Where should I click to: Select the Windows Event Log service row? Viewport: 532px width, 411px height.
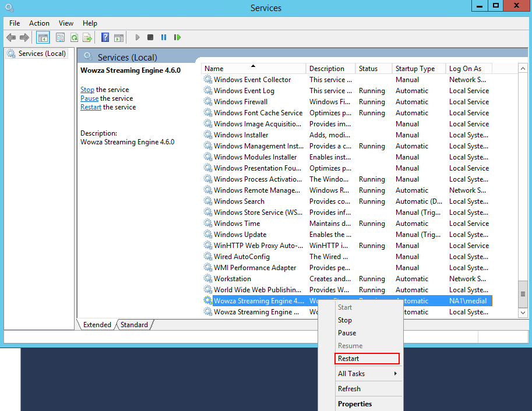pyautogui.click(x=346, y=91)
